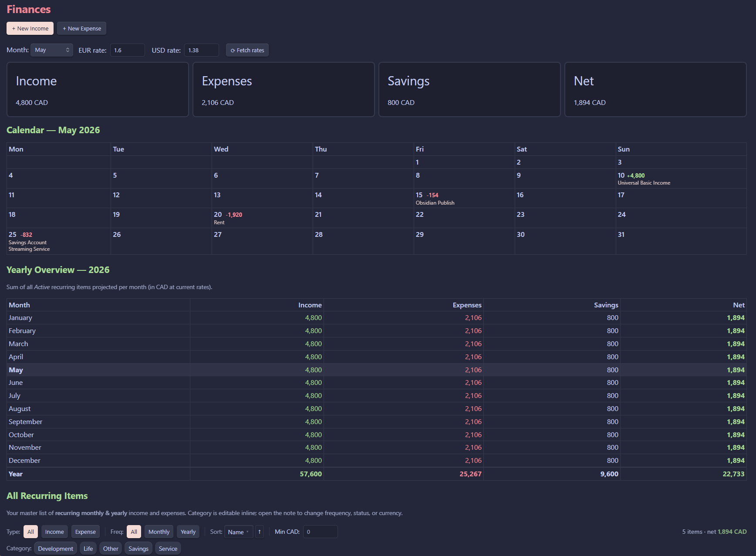
Task: Click the Year total income 57,600
Action: point(310,474)
